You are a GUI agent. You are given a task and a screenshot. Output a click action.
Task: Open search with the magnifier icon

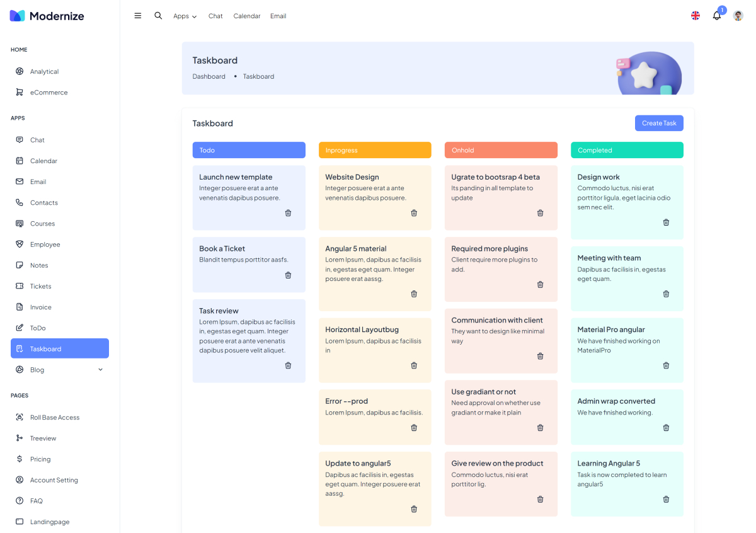point(158,16)
